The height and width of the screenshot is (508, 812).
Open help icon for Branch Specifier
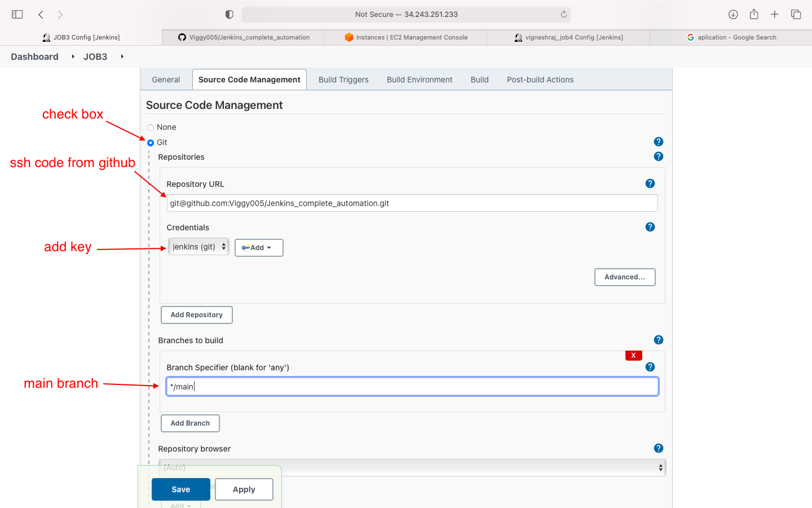pyautogui.click(x=650, y=367)
